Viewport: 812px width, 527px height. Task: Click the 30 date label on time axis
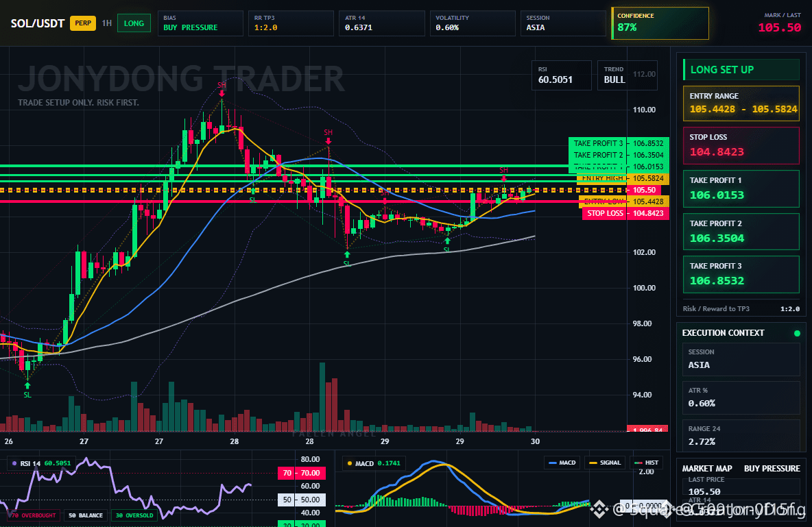click(535, 441)
